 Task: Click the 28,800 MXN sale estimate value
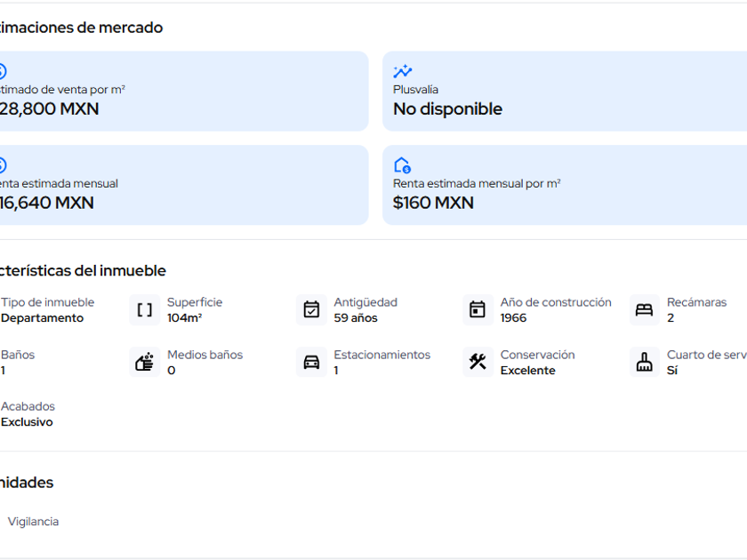coord(50,109)
